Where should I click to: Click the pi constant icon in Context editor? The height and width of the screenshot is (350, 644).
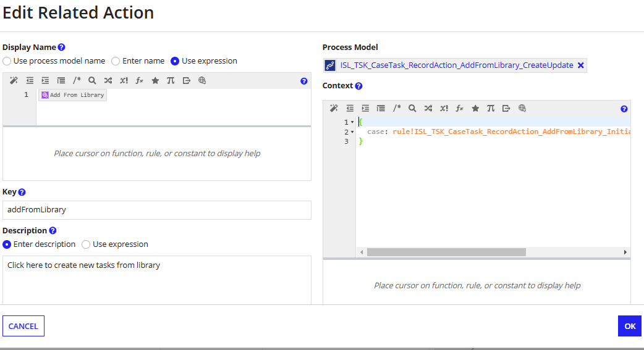point(491,108)
